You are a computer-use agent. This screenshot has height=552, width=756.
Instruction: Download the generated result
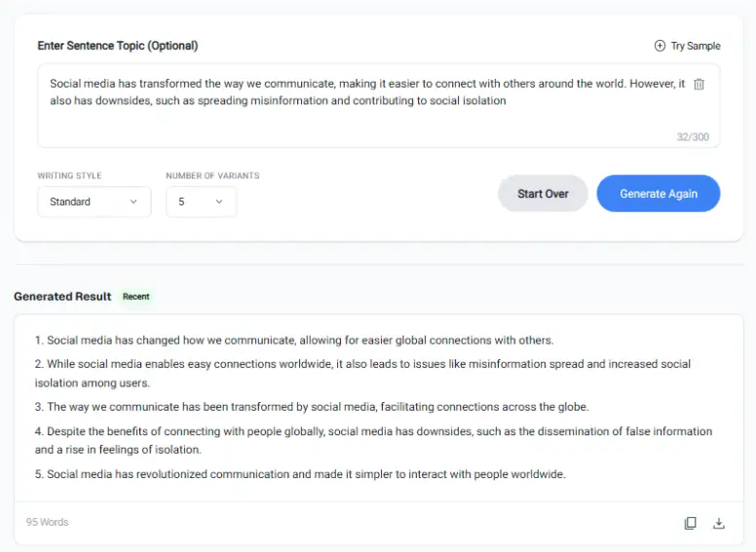tap(719, 523)
